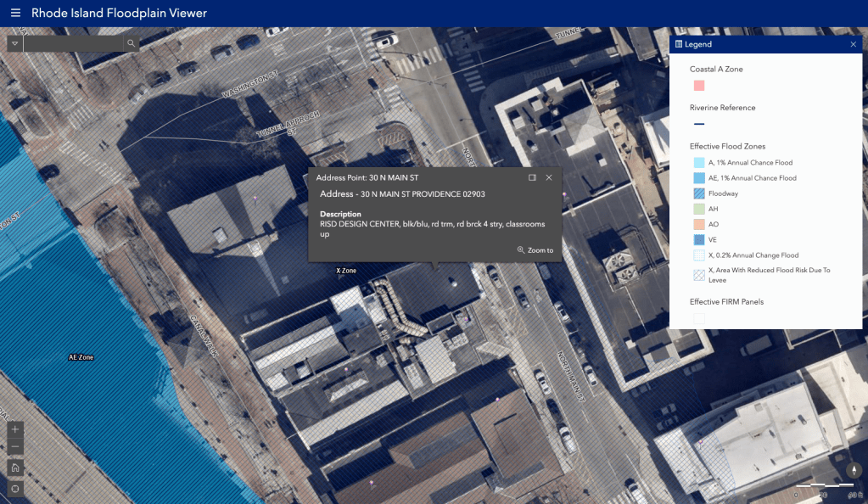Click the AE Zone map label
Screen dimensions: 868x504
(81, 358)
